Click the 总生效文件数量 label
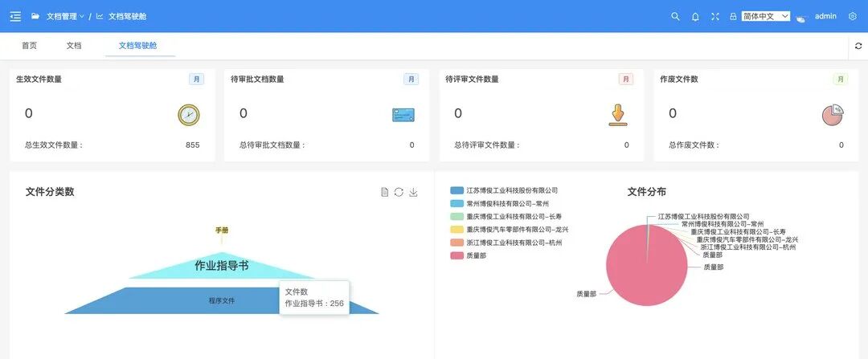 click(x=54, y=145)
